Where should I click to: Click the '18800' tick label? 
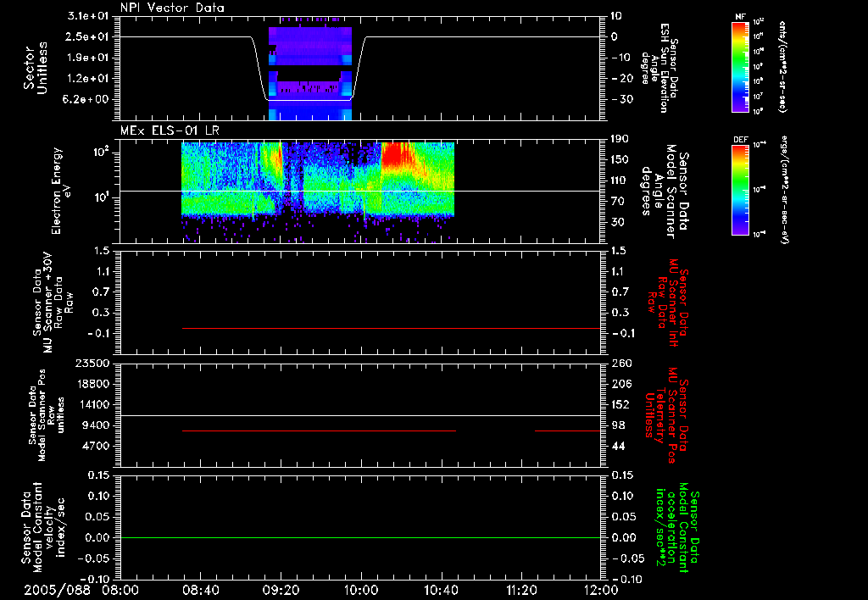92,384
